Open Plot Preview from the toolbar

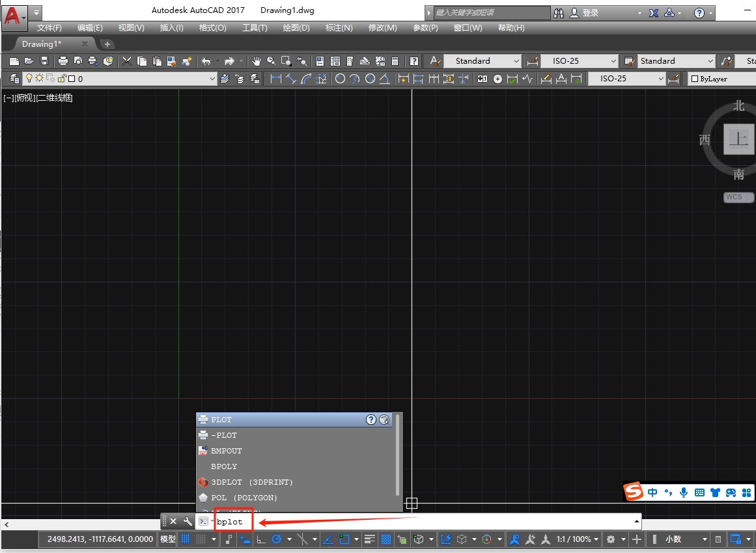[77, 61]
